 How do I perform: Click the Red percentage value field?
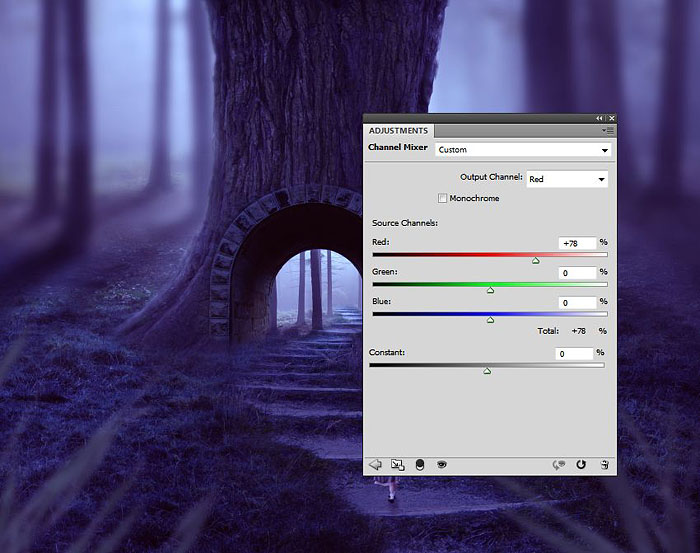click(x=577, y=243)
